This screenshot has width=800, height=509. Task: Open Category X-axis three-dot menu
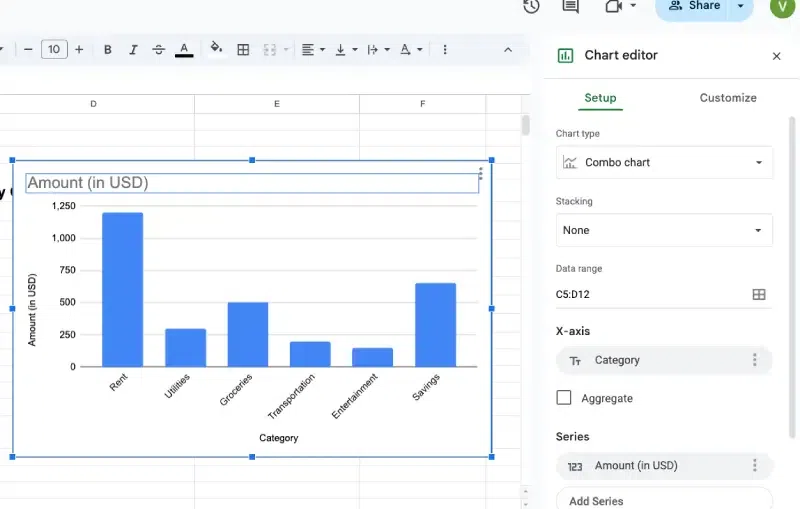[x=755, y=360]
